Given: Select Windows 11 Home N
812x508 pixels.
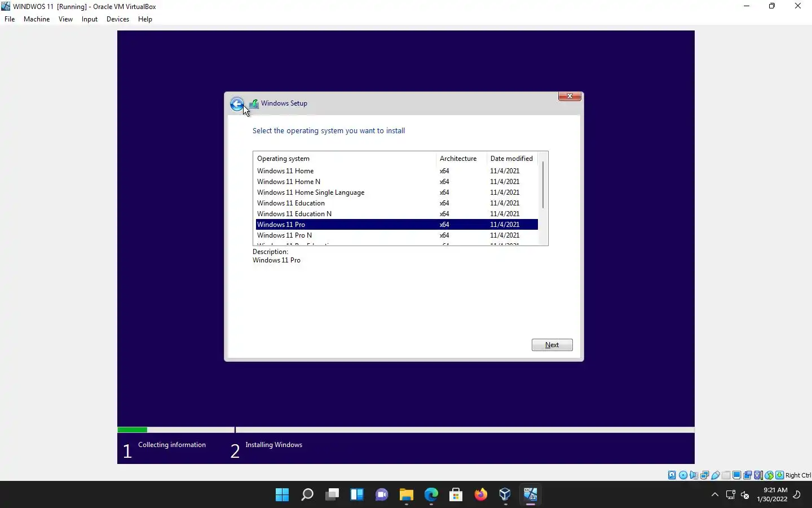Looking at the screenshot, I should pyautogui.click(x=396, y=182).
